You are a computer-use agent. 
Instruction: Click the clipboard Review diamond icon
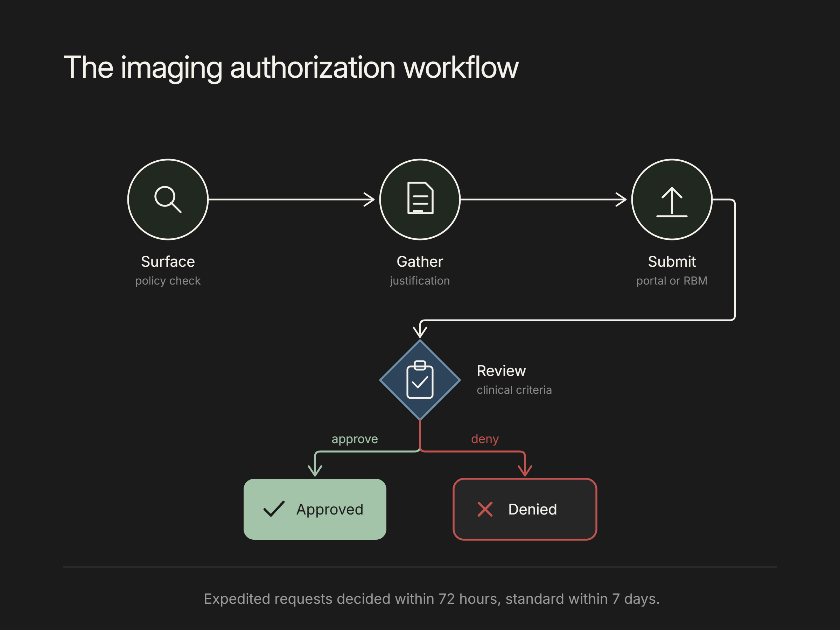420,380
